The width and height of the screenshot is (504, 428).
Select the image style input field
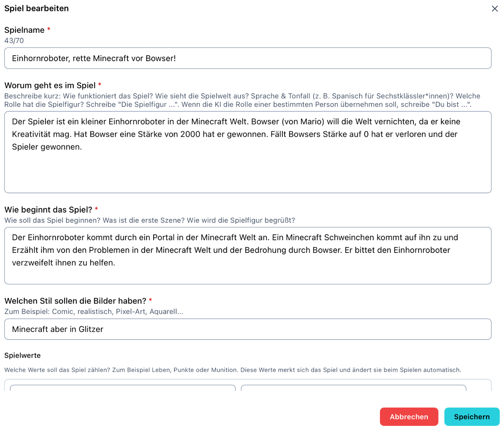pos(247,329)
